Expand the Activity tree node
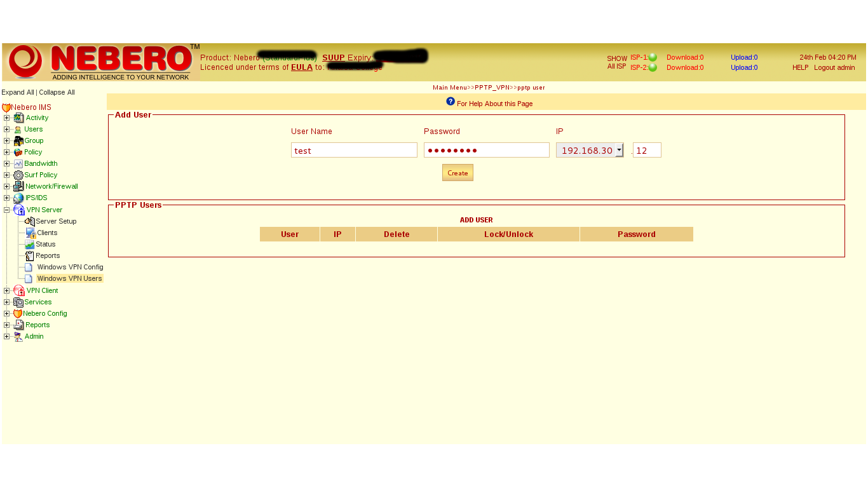The height and width of the screenshot is (488, 868). click(7, 118)
